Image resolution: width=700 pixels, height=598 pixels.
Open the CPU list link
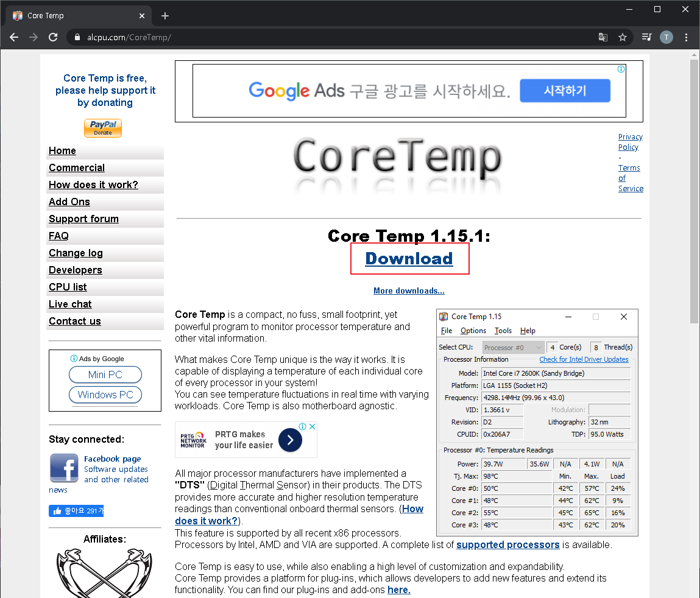tap(68, 287)
